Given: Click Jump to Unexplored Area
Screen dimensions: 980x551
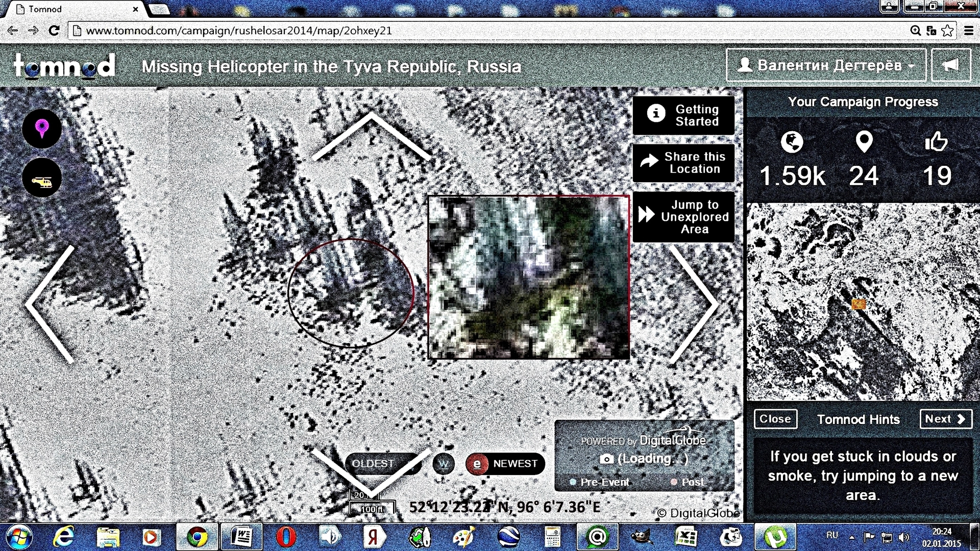Looking at the screenshot, I should (x=683, y=217).
